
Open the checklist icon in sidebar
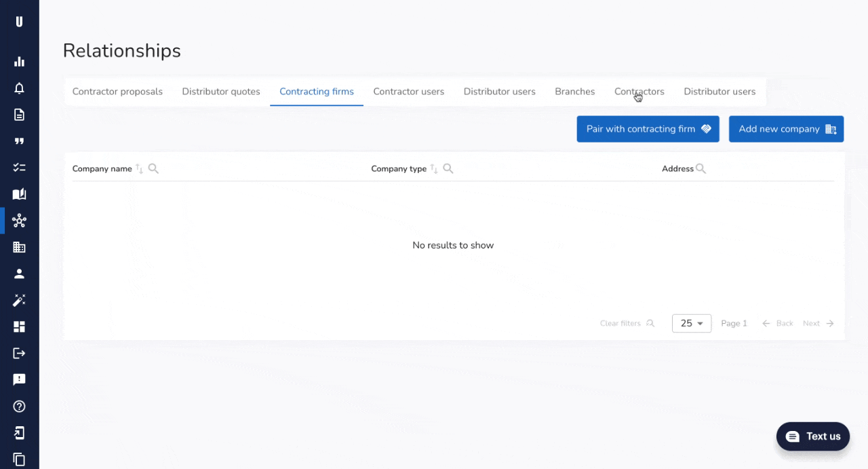(19, 168)
